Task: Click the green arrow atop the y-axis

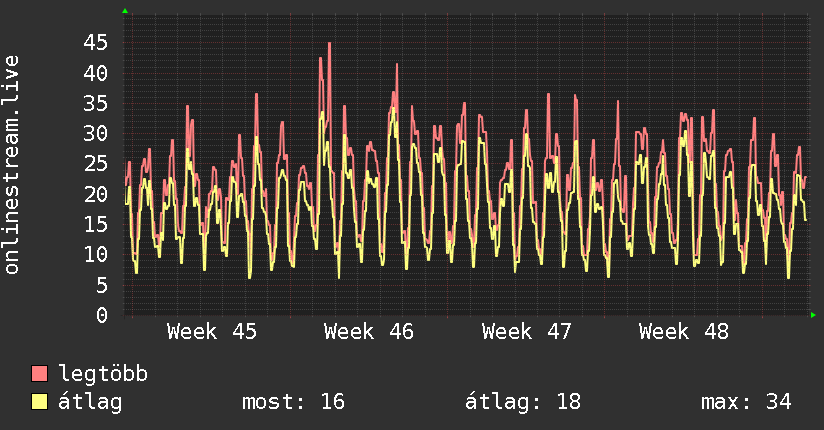Action: pos(125,11)
